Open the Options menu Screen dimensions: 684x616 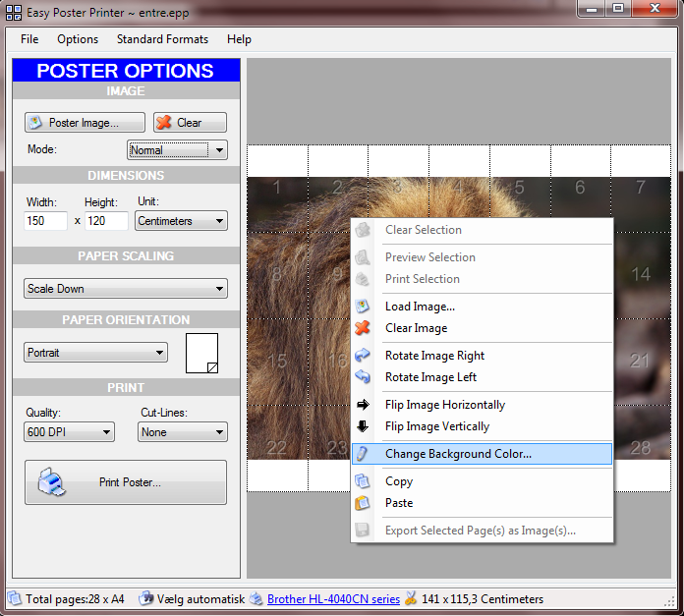(x=78, y=39)
